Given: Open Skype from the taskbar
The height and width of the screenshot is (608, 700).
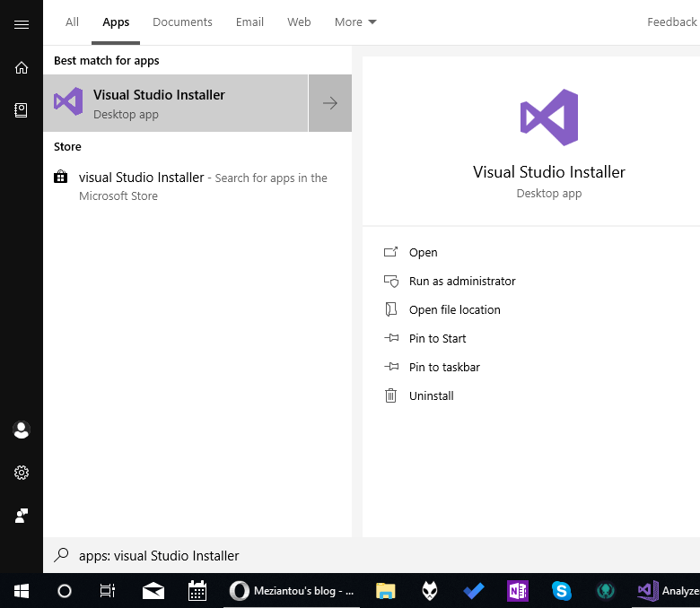Looking at the screenshot, I should (561, 591).
